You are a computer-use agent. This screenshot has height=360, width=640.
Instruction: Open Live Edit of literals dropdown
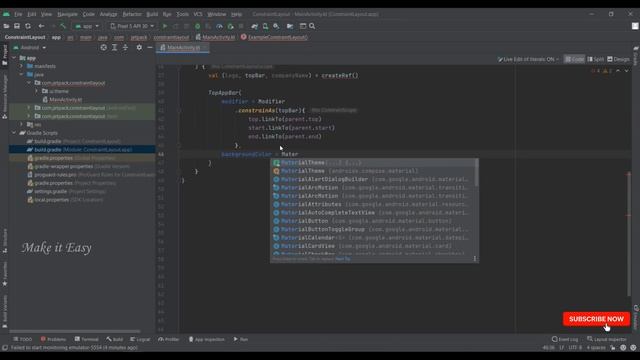pos(528,59)
